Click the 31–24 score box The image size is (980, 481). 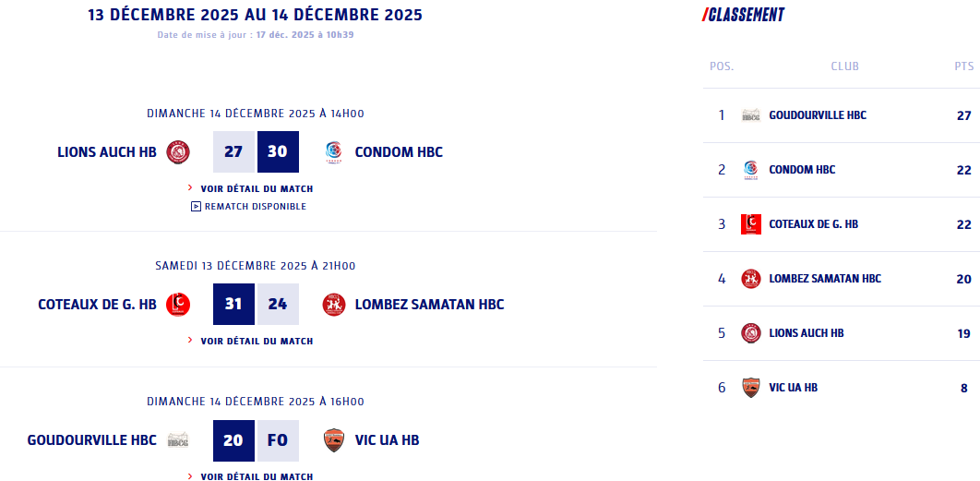(x=256, y=305)
